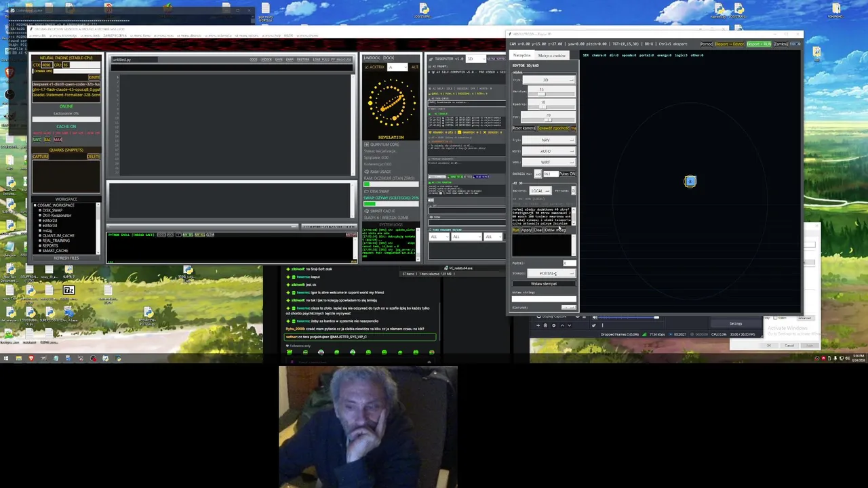The image size is (868, 488).
Task: Select REAL_TRAINING in workspace tree
Action: point(56,241)
